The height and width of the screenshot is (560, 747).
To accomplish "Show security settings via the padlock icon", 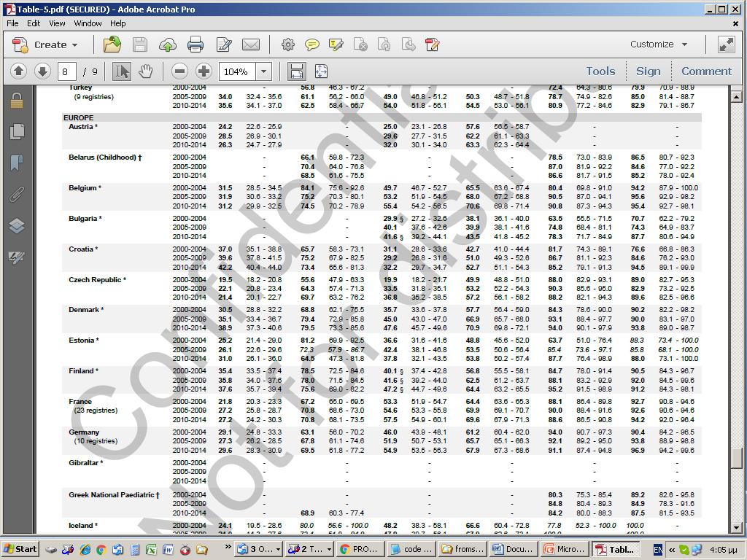I will click(x=17, y=100).
